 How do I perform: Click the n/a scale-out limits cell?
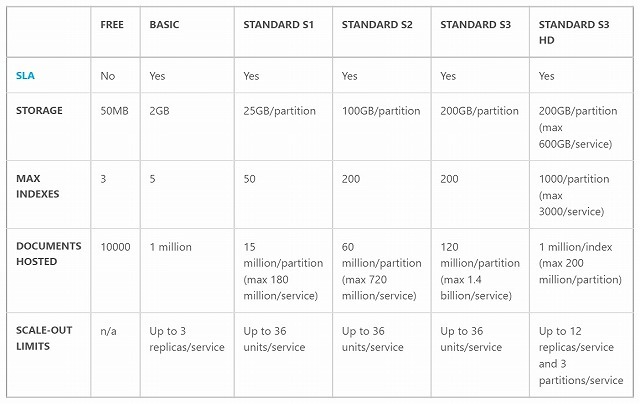point(110,331)
